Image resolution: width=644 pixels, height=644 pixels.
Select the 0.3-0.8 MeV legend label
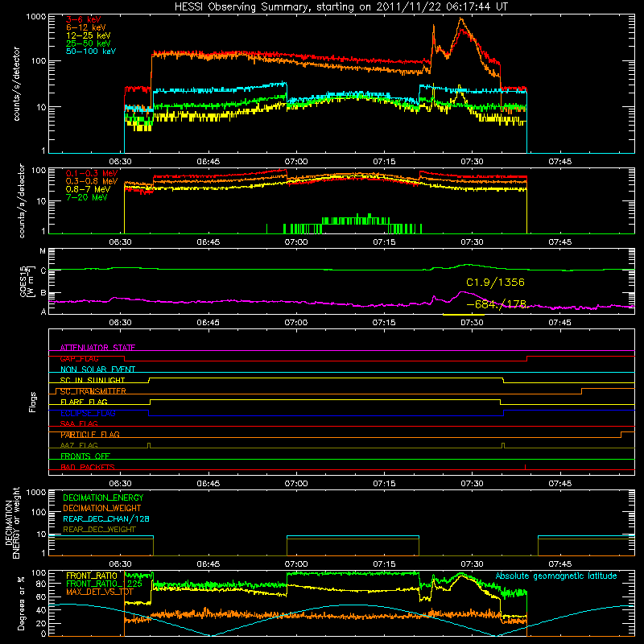[x=92, y=181]
